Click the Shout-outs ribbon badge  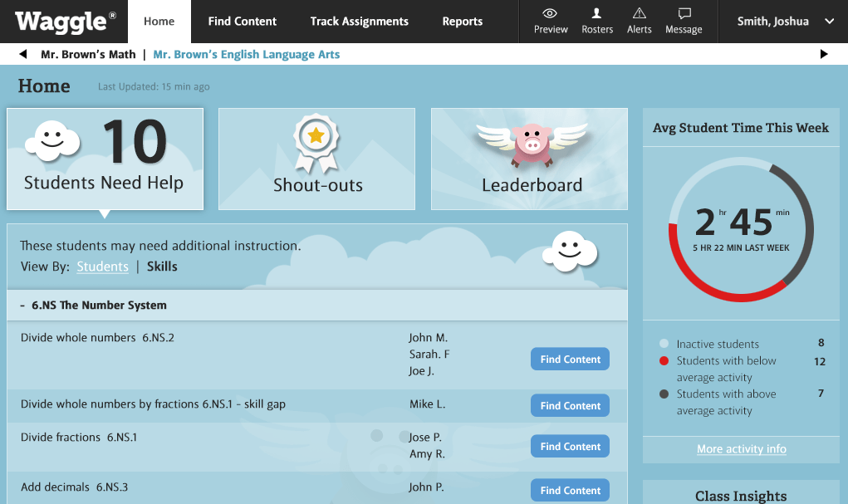(x=316, y=142)
